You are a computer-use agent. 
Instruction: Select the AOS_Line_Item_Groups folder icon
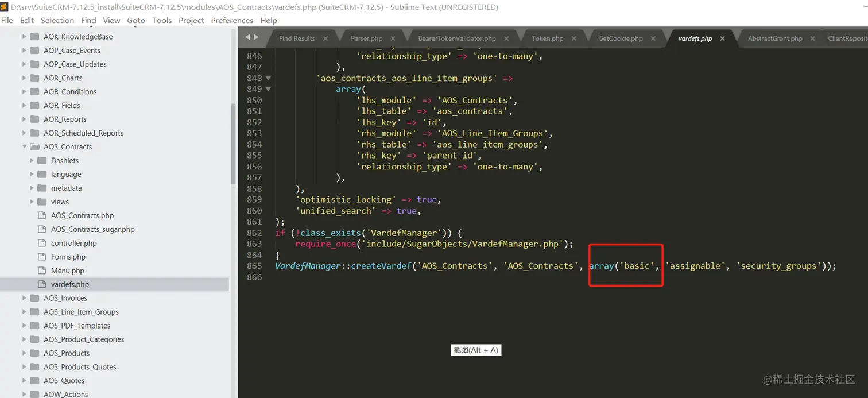[x=34, y=312]
